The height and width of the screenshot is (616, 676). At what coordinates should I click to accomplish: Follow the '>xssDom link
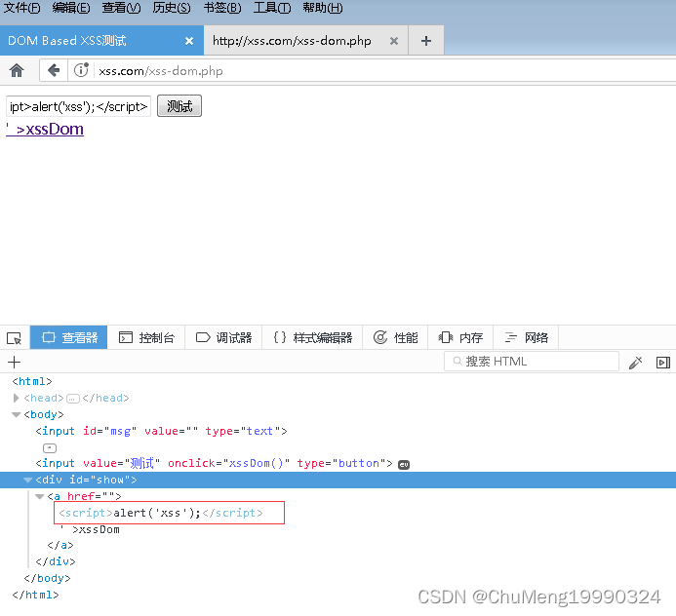[x=45, y=130]
